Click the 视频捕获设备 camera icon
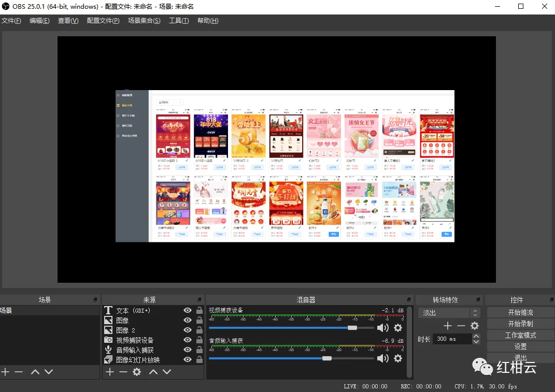Image resolution: width=555 pixels, height=392 pixels. pos(108,340)
